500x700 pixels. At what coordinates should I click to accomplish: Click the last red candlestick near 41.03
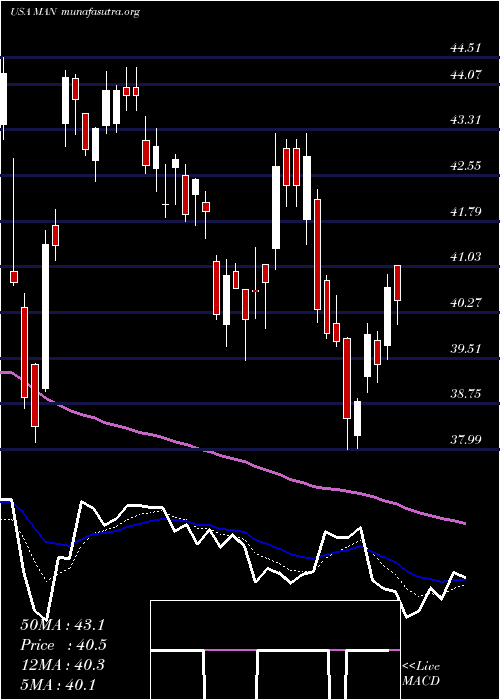click(x=397, y=283)
